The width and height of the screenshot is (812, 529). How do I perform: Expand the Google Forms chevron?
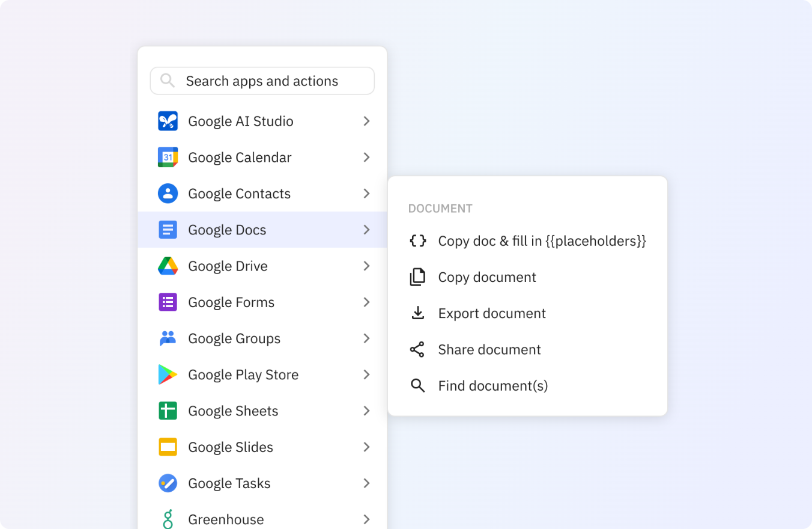(x=366, y=302)
